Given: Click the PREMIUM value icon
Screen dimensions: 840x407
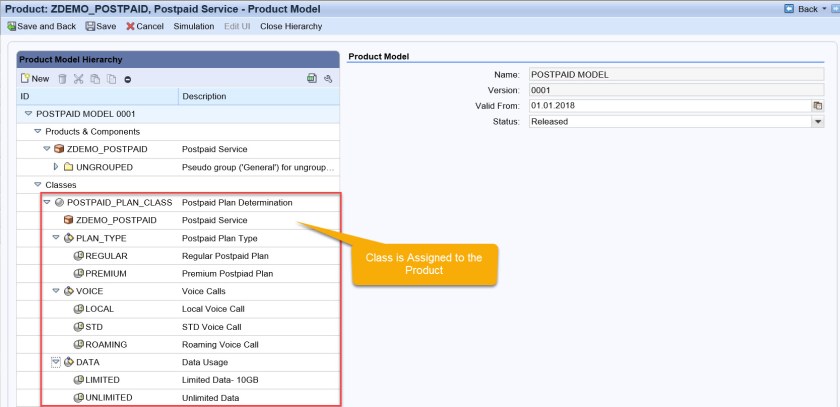Looking at the screenshot, I should click(78, 274).
